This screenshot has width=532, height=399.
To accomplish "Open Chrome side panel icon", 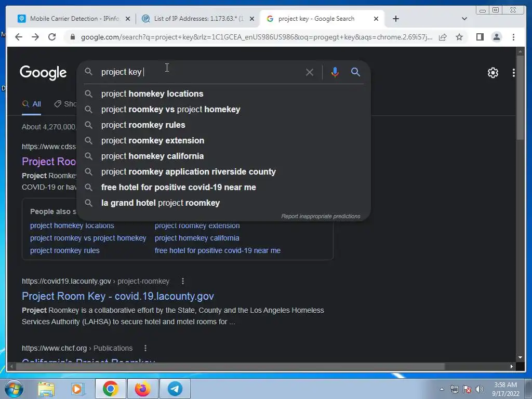I will tap(480, 37).
